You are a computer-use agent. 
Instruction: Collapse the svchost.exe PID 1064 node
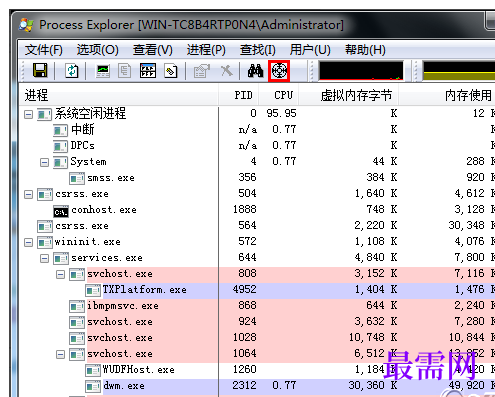tap(60, 354)
